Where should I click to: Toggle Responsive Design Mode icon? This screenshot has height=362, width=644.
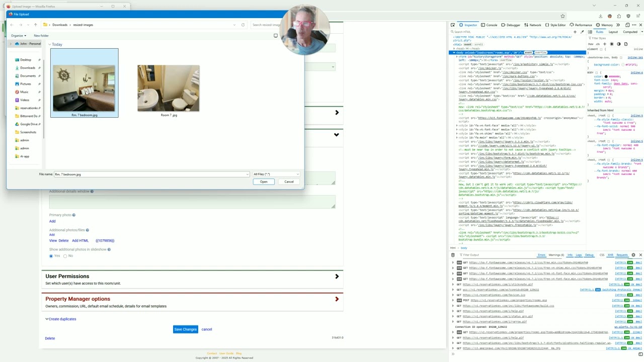pos(627,25)
